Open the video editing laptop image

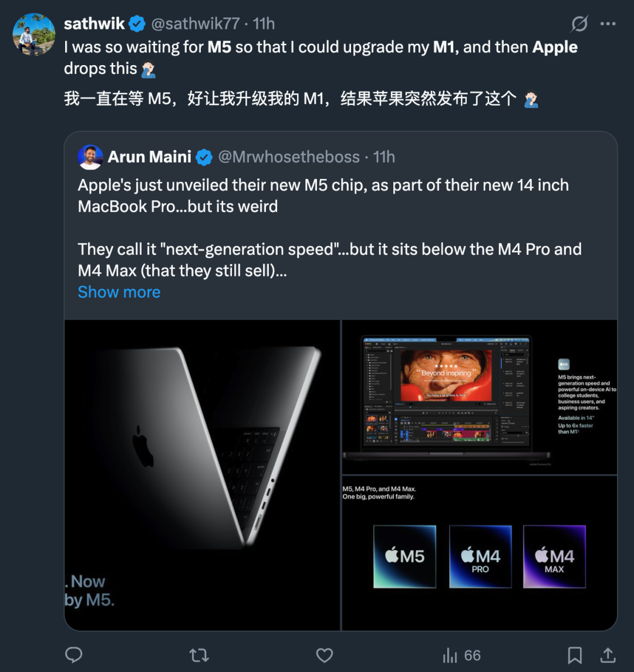pos(479,397)
